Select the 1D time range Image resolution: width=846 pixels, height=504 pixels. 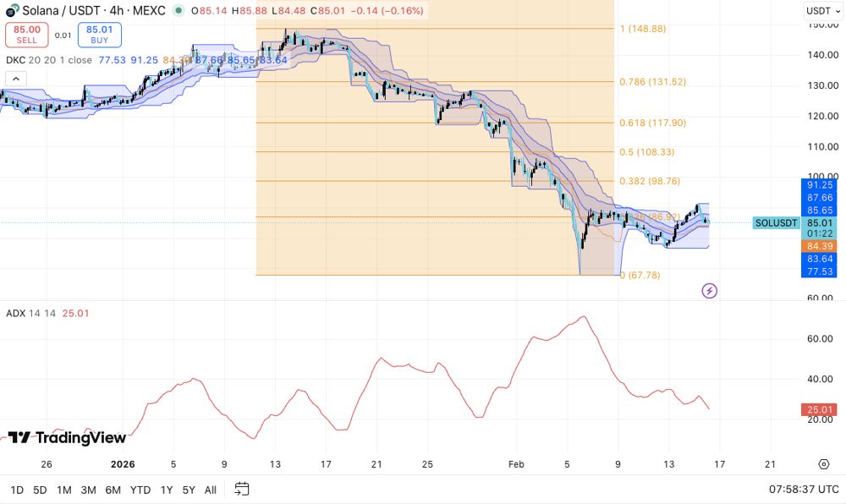point(17,490)
